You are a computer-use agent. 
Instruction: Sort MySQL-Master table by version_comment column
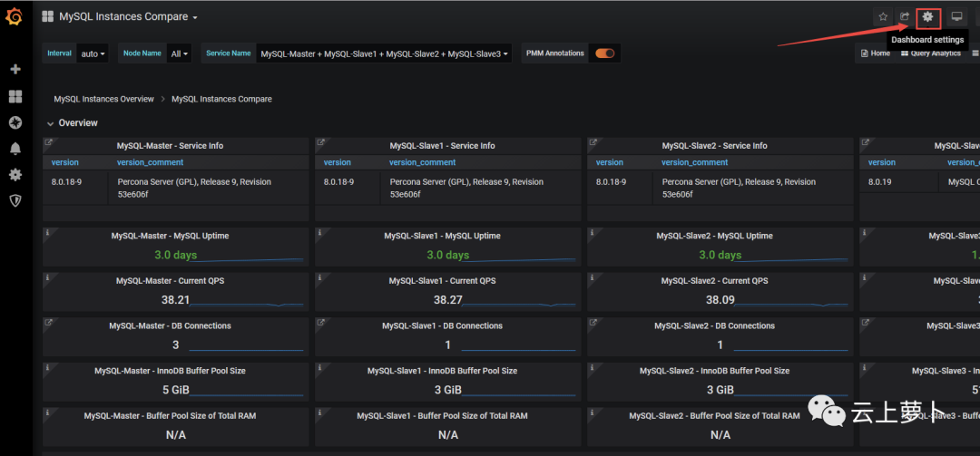[150, 162]
